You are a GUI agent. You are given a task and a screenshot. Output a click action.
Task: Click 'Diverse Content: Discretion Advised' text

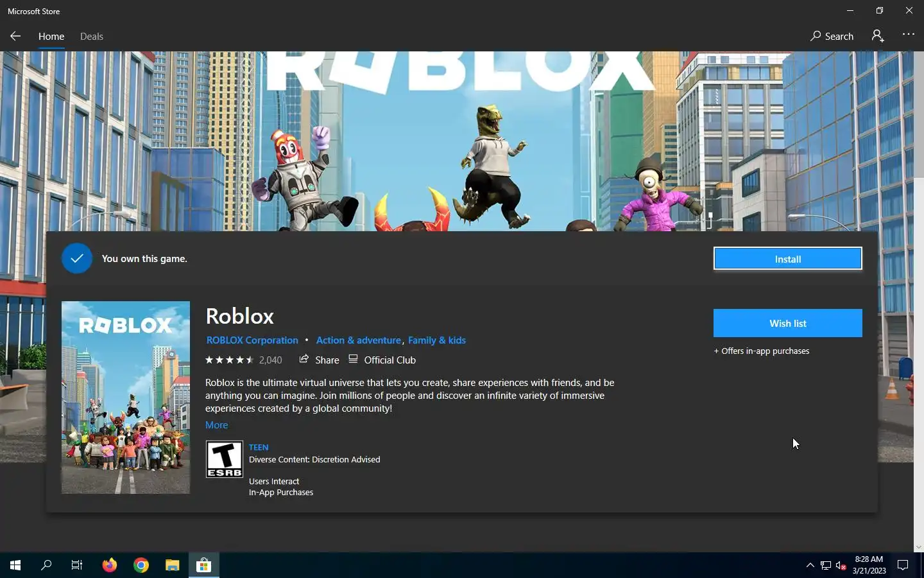point(314,459)
